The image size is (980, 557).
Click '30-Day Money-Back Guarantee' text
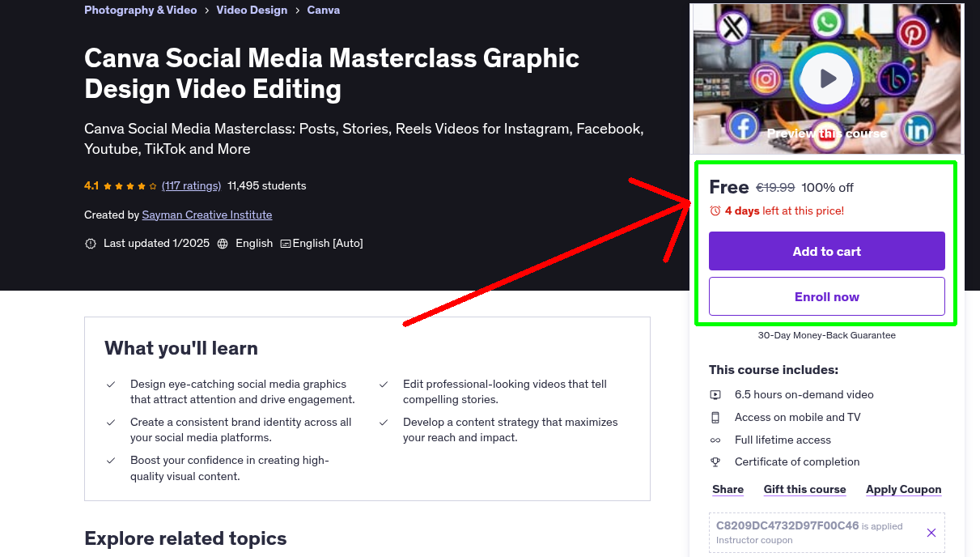tap(827, 335)
